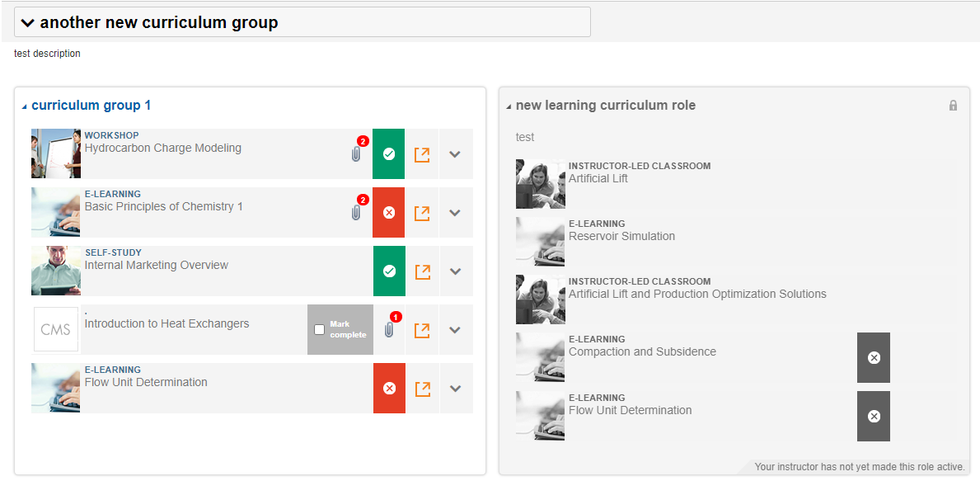Collapse the another new curriculum group header
Screen dimensions: 980x481
point(27,23)
